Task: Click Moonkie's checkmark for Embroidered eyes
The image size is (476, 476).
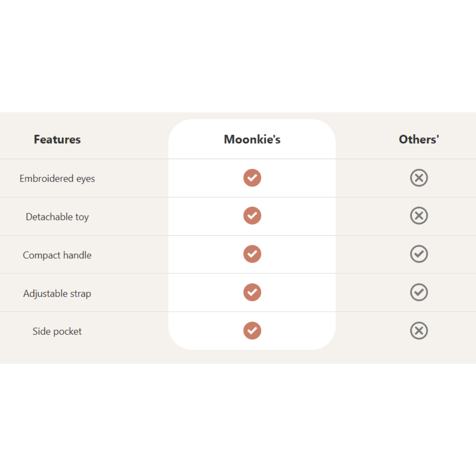Action: click(x=252, y=178)
